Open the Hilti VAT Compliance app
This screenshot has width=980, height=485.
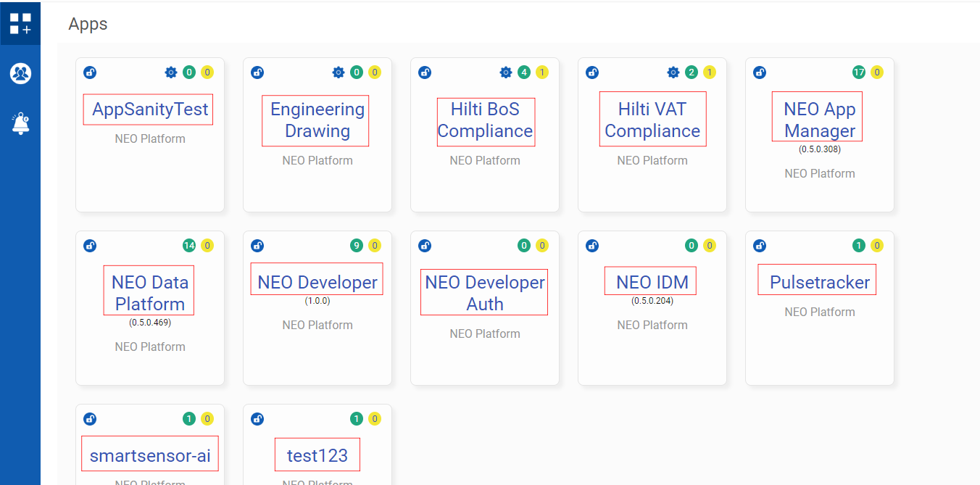coord(652,120)
